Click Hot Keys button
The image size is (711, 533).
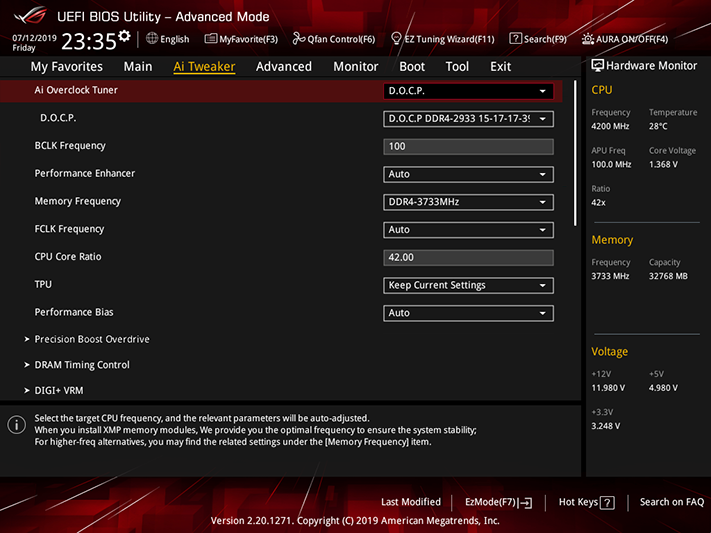[x=587, y=502]
